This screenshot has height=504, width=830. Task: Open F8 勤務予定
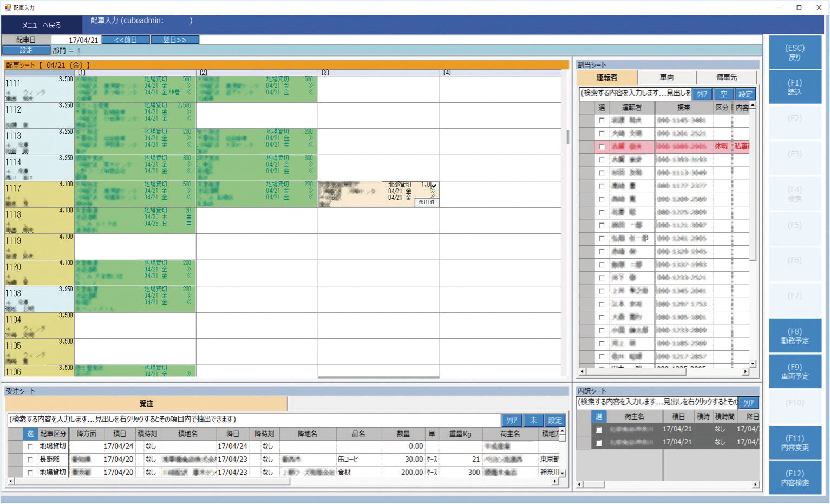pyautogui.click(x=795, y=336)
